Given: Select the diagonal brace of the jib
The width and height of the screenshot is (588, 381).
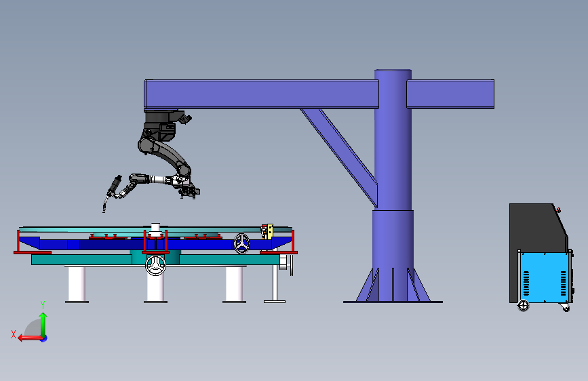Looking at the screenshot, I should tap(339, 157).
